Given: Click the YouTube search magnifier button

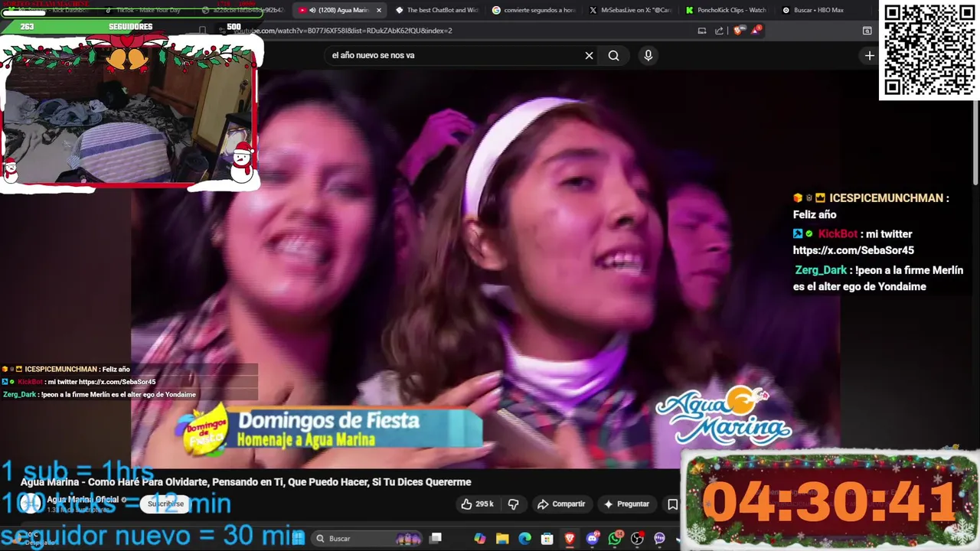Looking at the screenshot, I should pyautogui.click(x=613, y=55).
